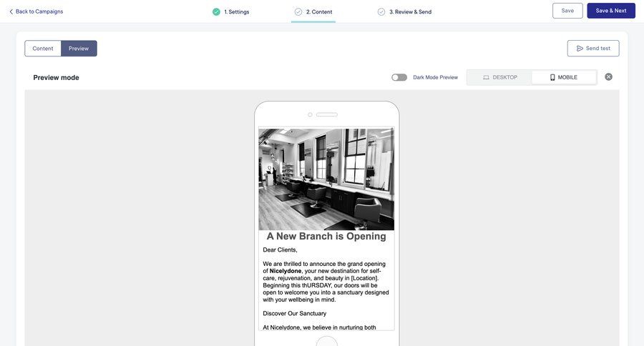Click the 'A New Branch is Opening' heading
Viewport: 644px width, 346px height.
tap(326, 237)
